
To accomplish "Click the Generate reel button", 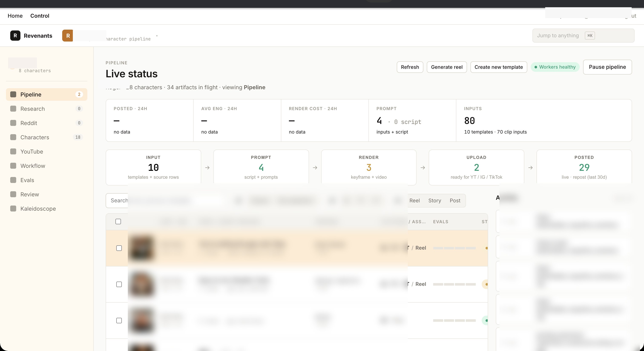I will (x=447, y=67).
